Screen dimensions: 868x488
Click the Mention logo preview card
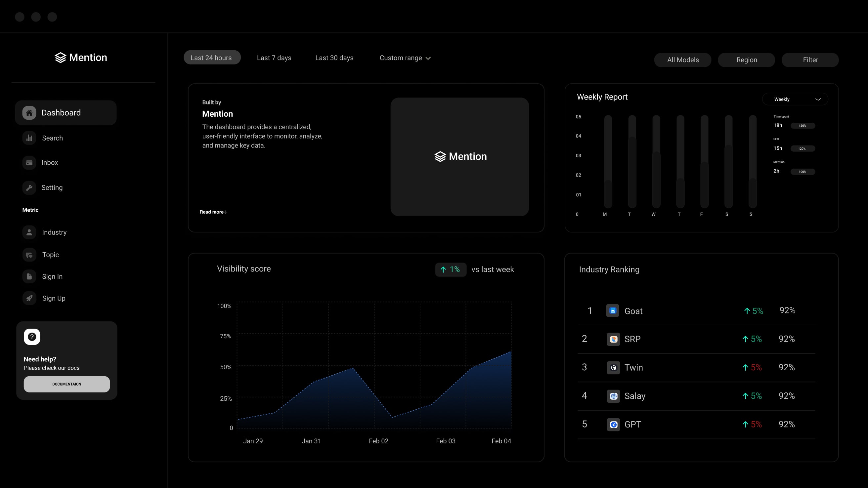pos(459,157)
